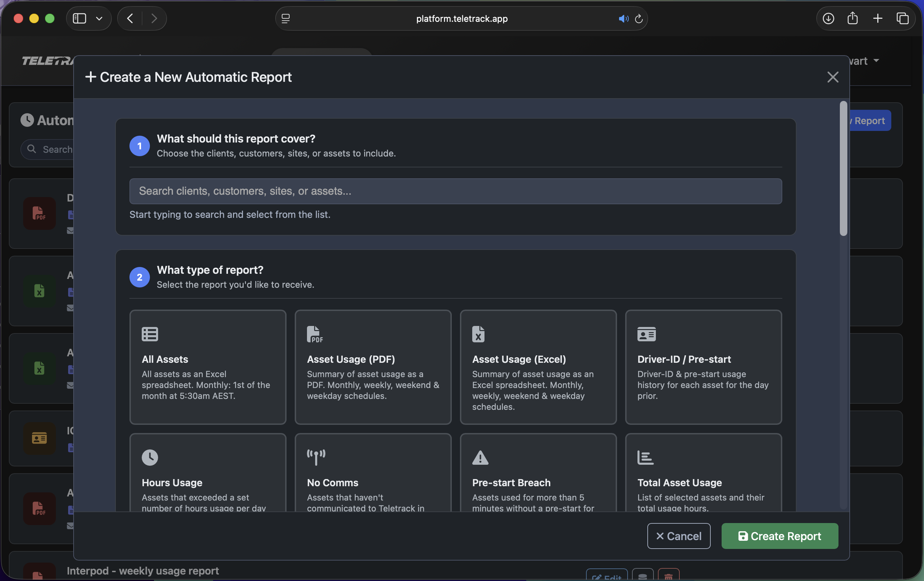The image size is (924, 581).
Task: Go back with the Safari back arrow
Action: (x=130, y=18)
